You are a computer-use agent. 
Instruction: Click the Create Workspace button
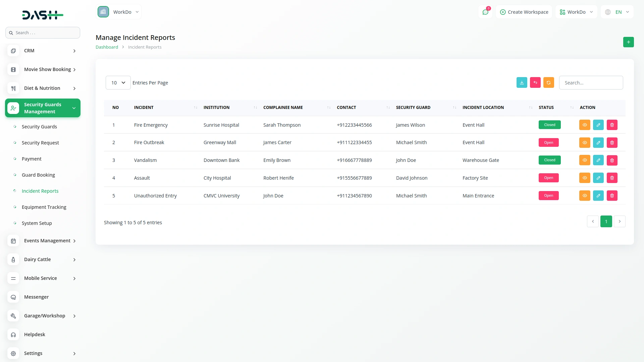point(524,12)
